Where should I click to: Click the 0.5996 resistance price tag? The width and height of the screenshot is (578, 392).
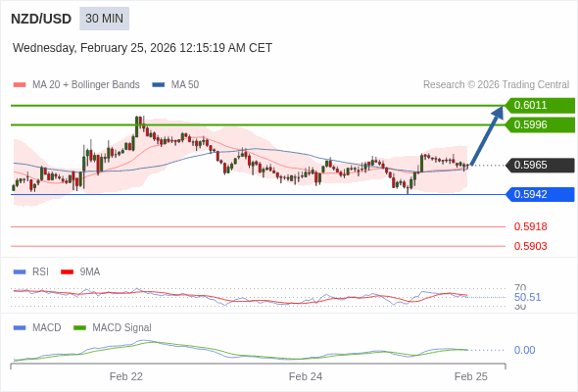540,124
